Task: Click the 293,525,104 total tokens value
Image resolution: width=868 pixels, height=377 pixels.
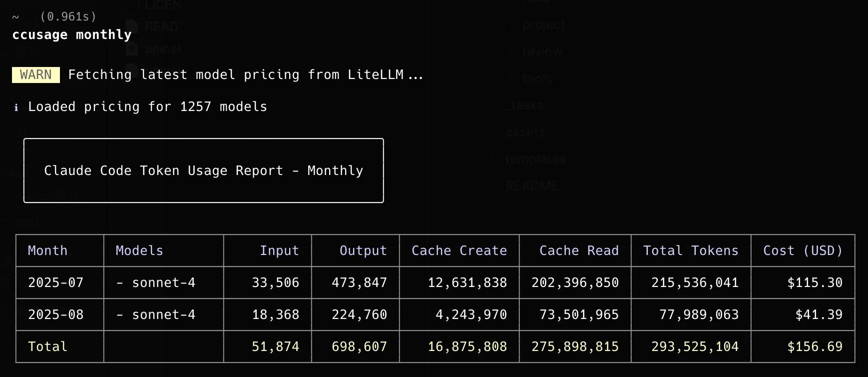Action: pos(695,346)
